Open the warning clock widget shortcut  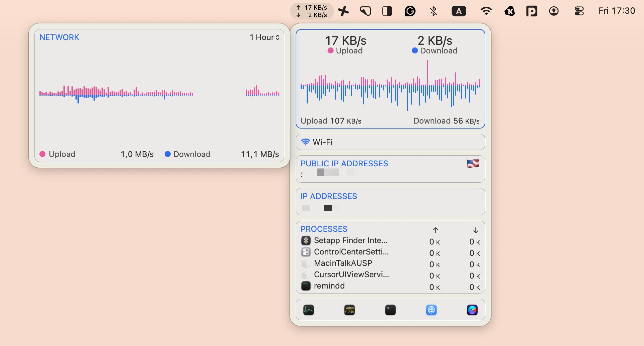tap(349, 310)
